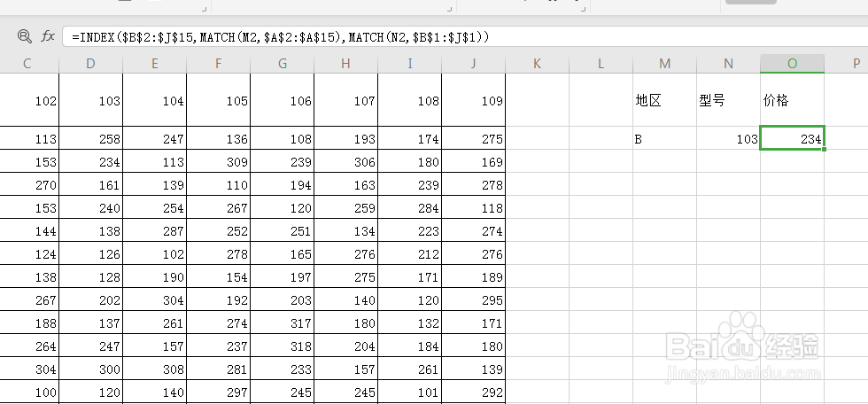868x404 pixels.
Task: Select cell with value 193
Action: tap(346, 138)
